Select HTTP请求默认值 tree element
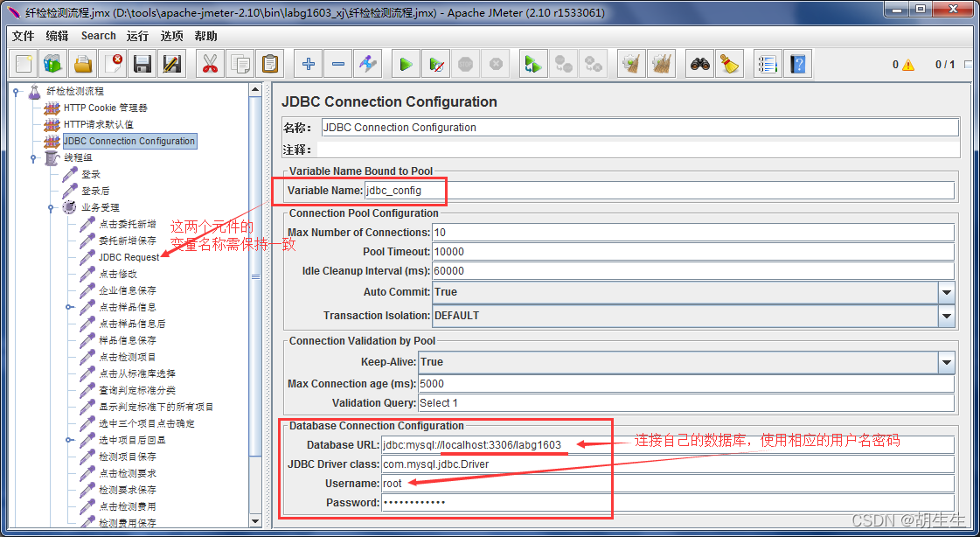The image size is (980, 537). pos(99,124)
